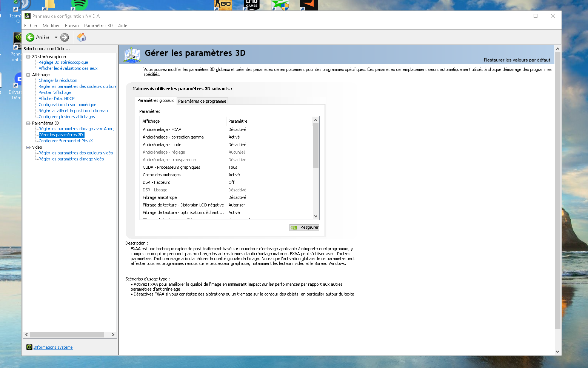Screen dimensions: 588x368
Task: Select the Anticrénelage - correction gamma row
Action: click(x=226, y=137)
